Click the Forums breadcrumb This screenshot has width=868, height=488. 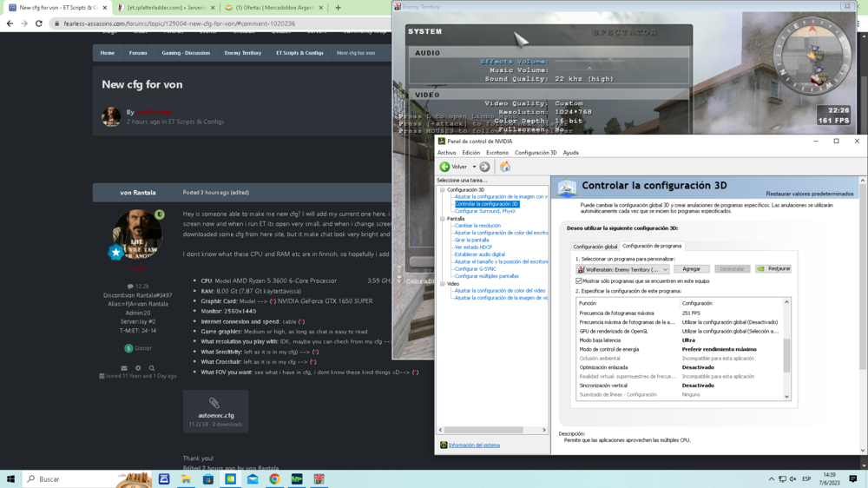click(x=138, y=53)
